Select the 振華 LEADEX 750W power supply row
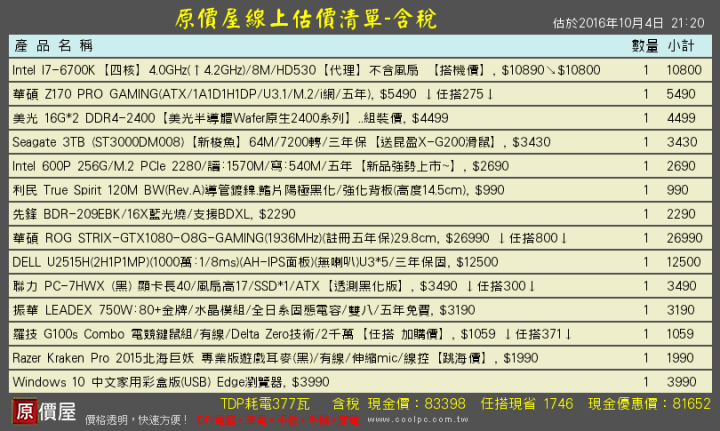Viewport: 720px width, 431px height. (x=360, y=310)
